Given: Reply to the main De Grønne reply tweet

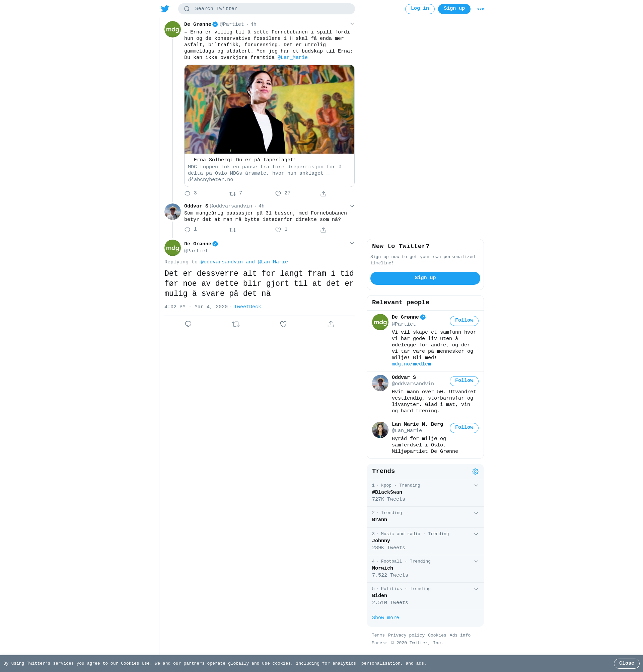Looking at the screenshot, I should tap(188, 324).
